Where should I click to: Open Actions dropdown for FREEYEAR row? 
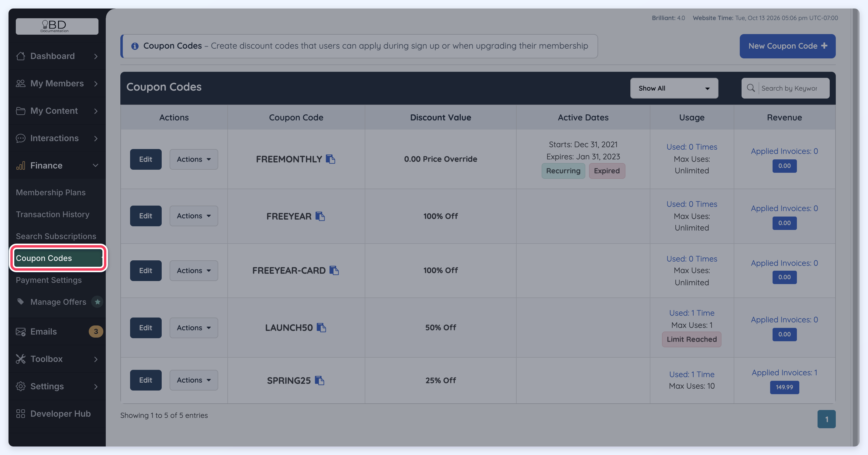[194, 216]
